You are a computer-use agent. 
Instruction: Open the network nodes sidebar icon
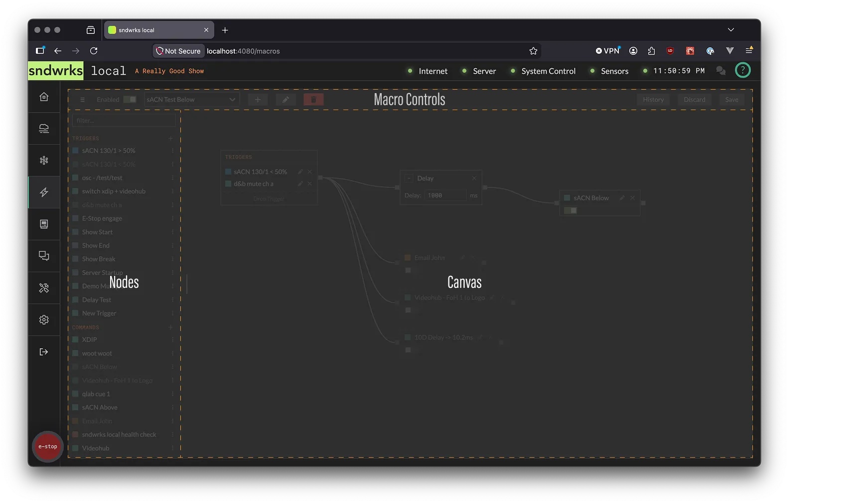(44, 160)
